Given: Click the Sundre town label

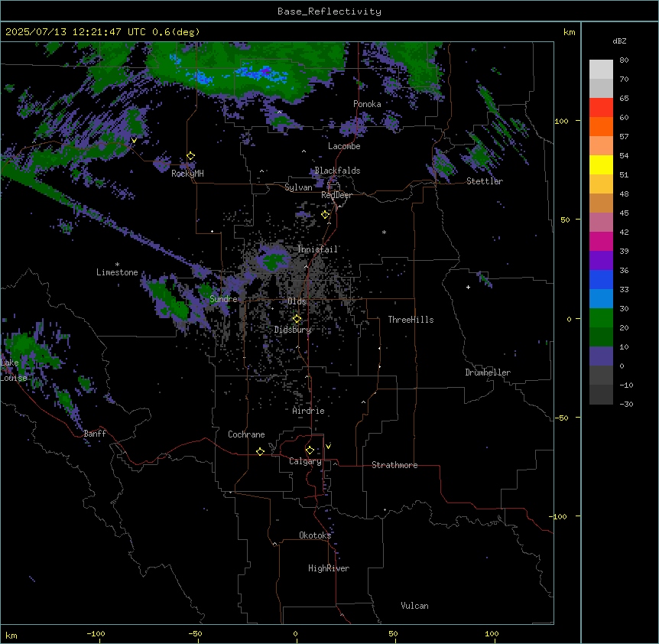Looking at the screenshot, I should (x=223, y=299).
